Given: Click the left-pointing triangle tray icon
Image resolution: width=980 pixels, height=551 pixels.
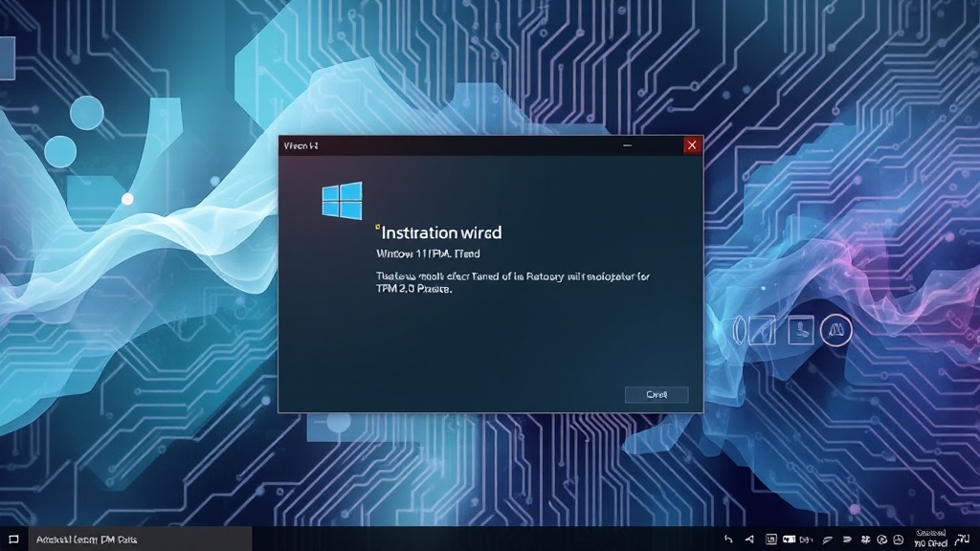Looking at the screenshot, I should pyautogui.click(x=749, y=540).
